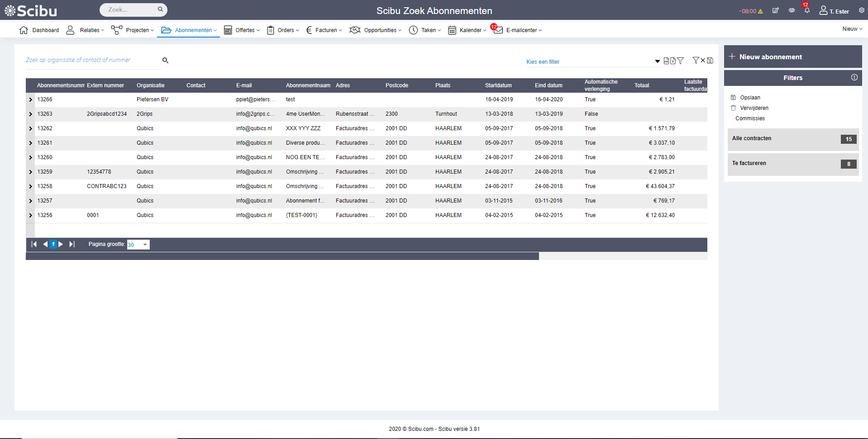Viewport: 868px width, 439px height.
Task: Open the Taken menu
Action: coord(424,30)
